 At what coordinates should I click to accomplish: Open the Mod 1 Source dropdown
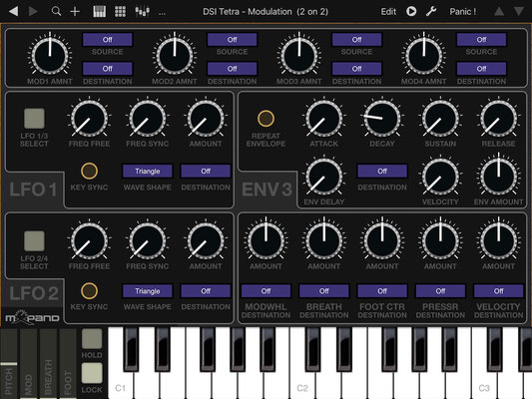point(107,40)
